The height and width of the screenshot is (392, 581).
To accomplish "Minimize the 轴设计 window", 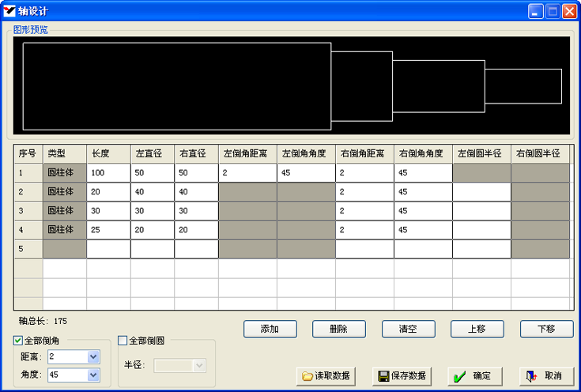I will click(536, 11).
